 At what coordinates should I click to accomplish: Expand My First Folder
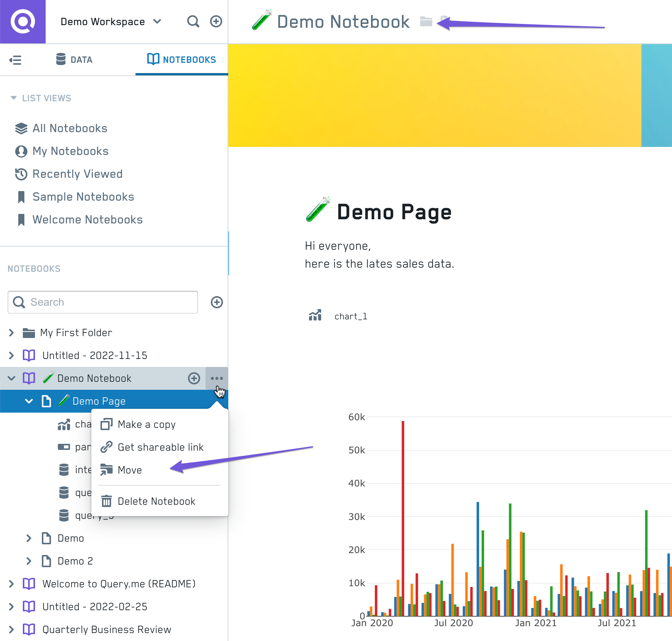click(11, 333)
